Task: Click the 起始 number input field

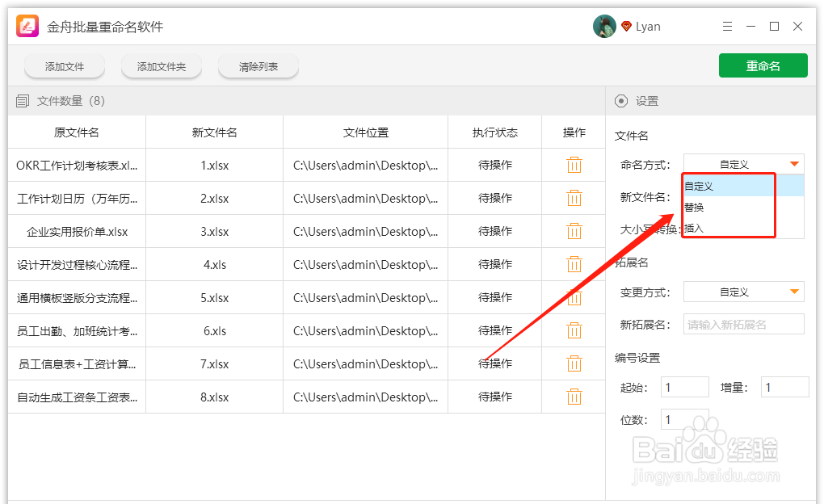Action: coord(683,386)
